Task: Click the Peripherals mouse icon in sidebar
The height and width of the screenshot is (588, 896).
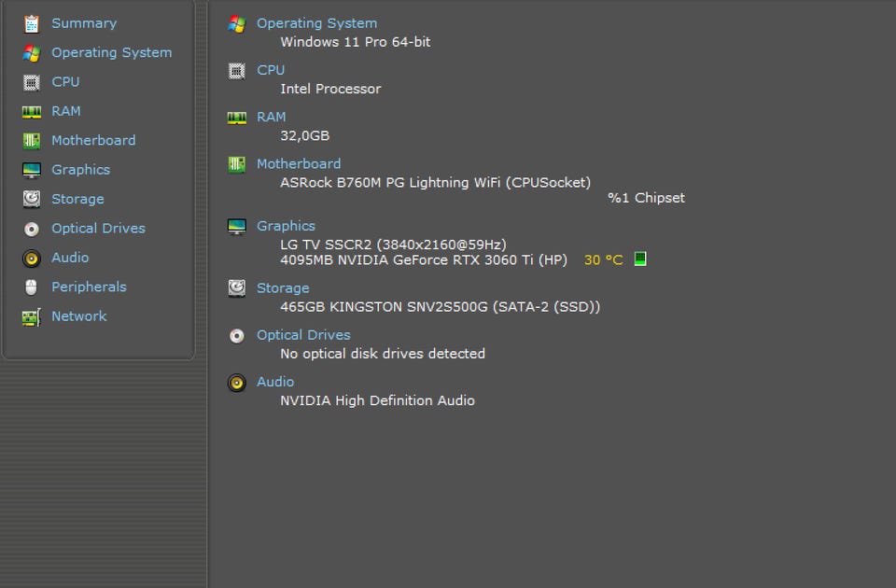Action: [32, 287]
